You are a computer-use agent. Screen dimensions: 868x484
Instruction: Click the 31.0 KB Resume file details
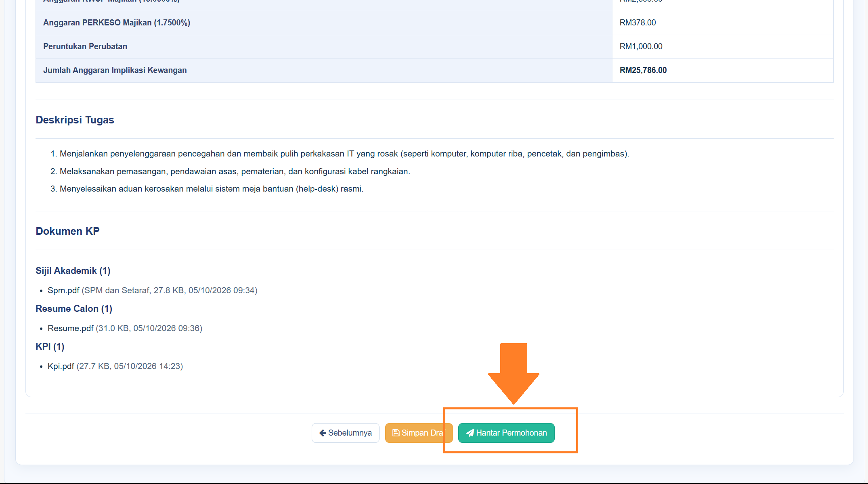[149, 328]
